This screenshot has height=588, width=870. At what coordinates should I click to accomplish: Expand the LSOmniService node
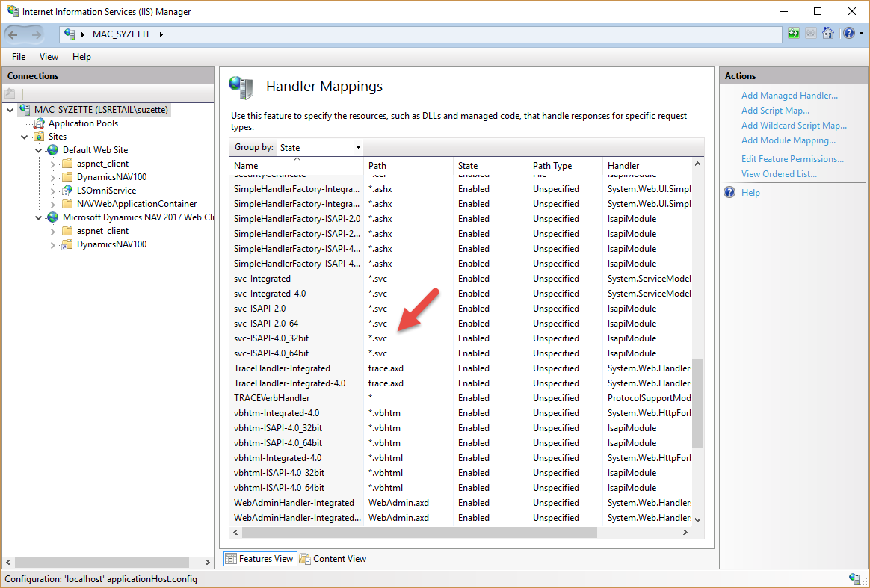click(53, 191)
